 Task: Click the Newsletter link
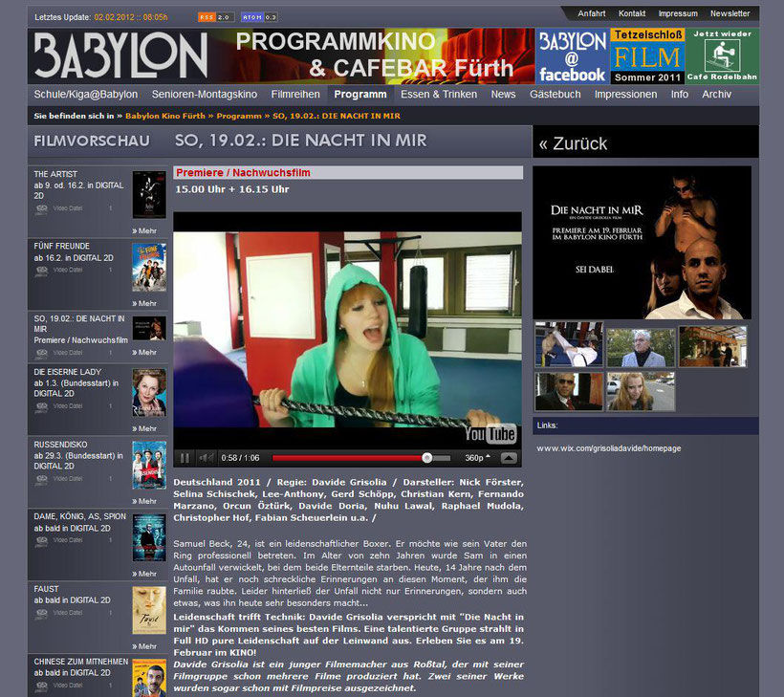pyautogui.click(x=730, y=13)
